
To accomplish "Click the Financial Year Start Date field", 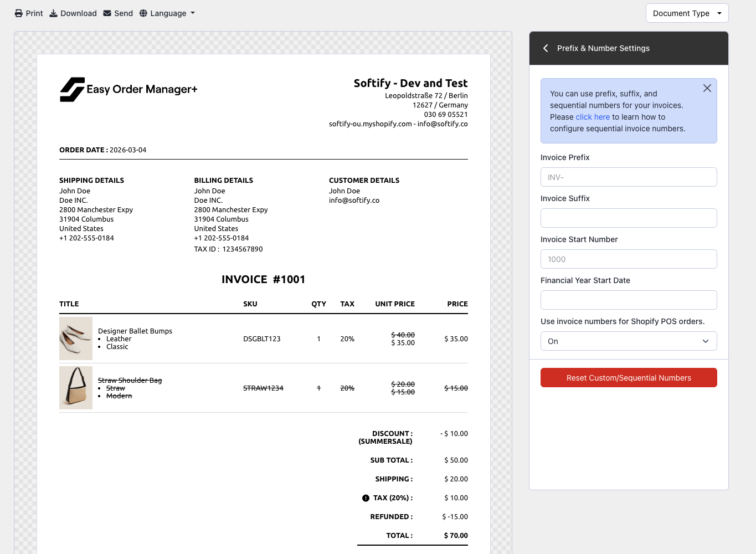I will [x=628, y=300].
